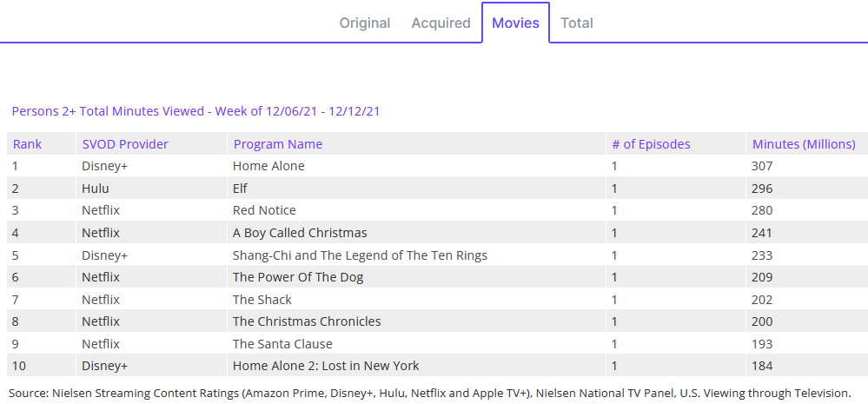Select the Red Notice row
This screenshot has width=868, height=404.
(x=264, y=210)
